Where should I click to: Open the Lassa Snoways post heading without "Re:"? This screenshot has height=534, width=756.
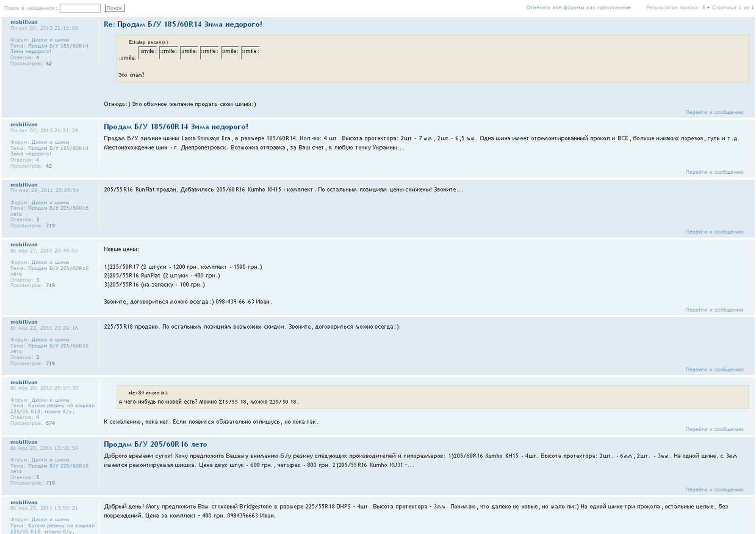(x=176, y=127)
